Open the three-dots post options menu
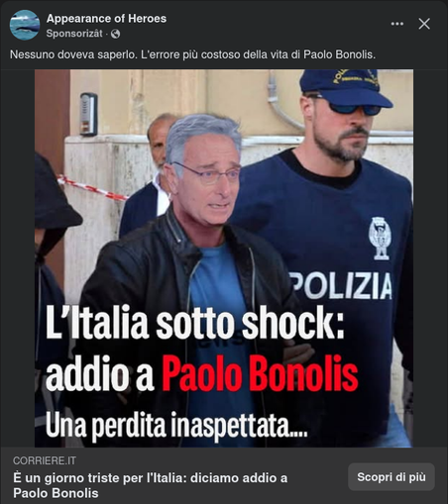 (x=396, y=24)
